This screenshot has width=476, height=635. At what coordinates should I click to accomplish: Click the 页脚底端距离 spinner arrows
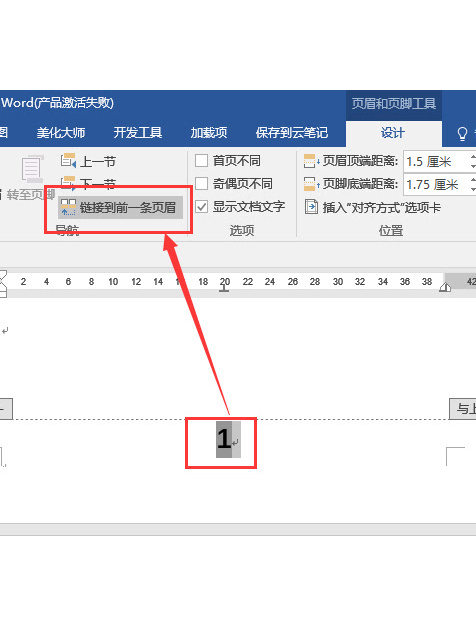click(473, 185)
